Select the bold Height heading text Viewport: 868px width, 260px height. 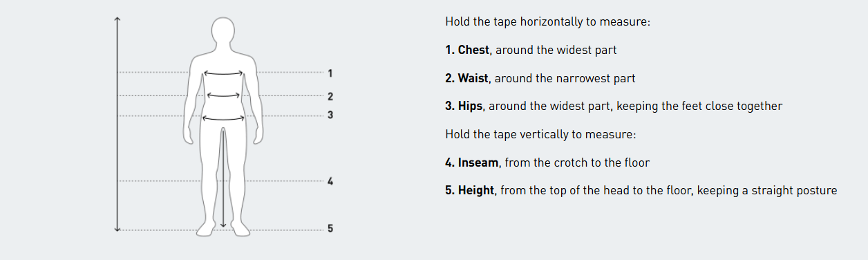[470, 190]
